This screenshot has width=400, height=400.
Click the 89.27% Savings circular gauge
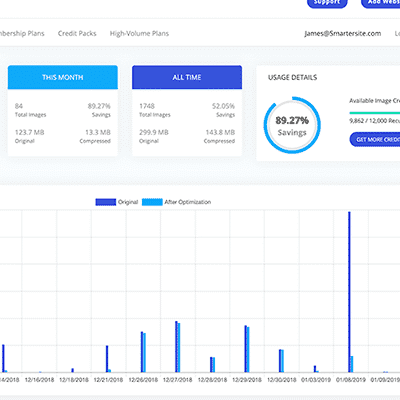coord(292,125)
